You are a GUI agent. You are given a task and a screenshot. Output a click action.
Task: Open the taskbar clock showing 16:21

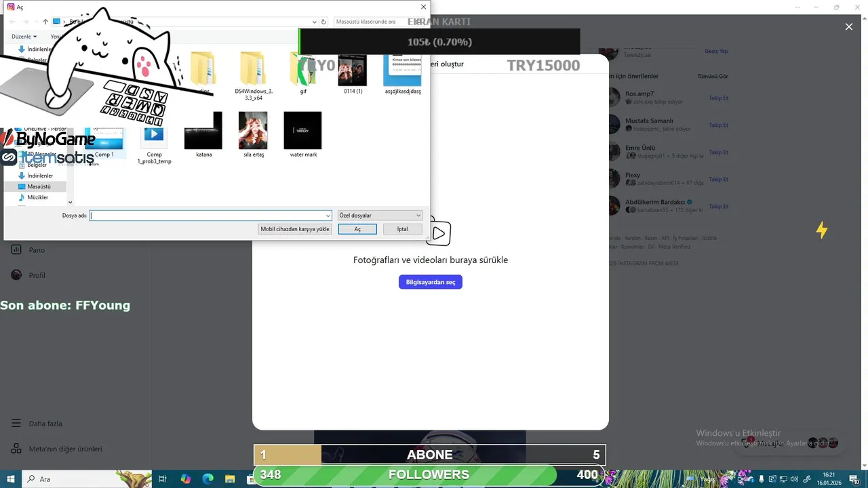[x=829, y=479]
